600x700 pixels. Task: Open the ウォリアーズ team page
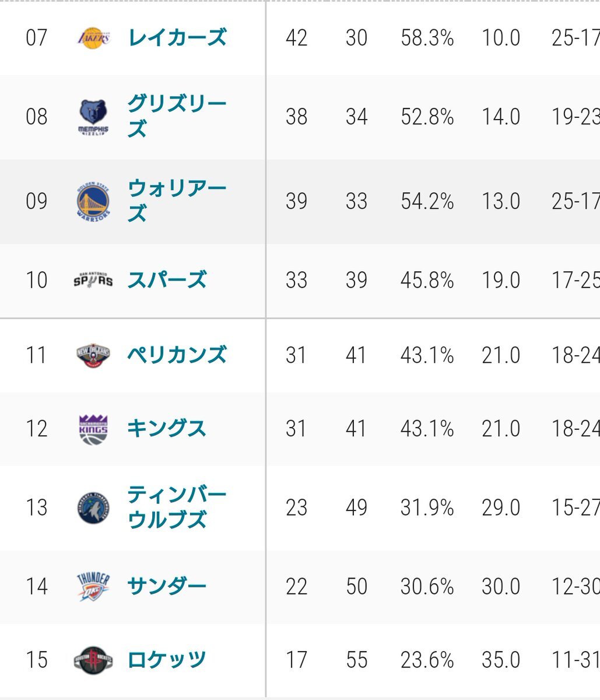177,201
